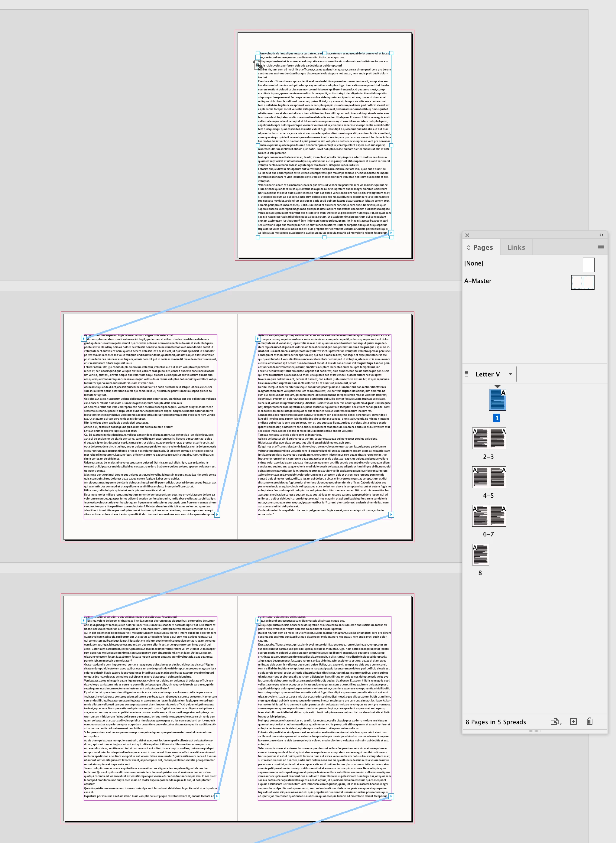Click the trash icon to delete page

pyautogui.click(x=589, y=721)
